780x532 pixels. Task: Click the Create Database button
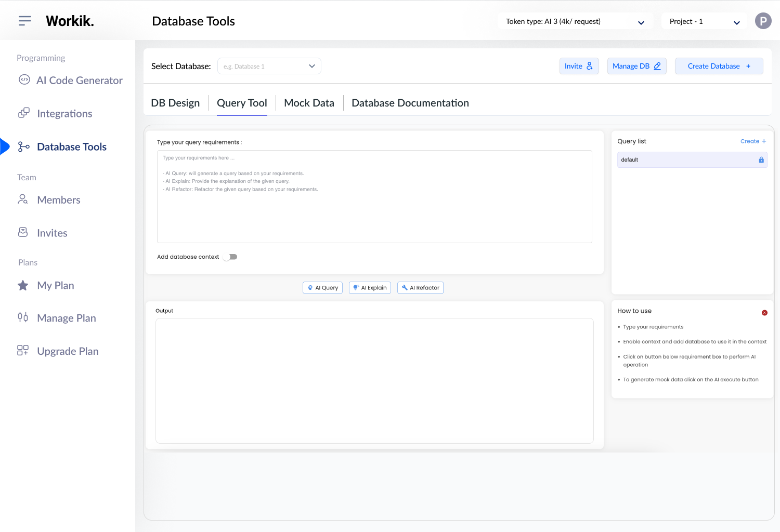click(719, 66)
